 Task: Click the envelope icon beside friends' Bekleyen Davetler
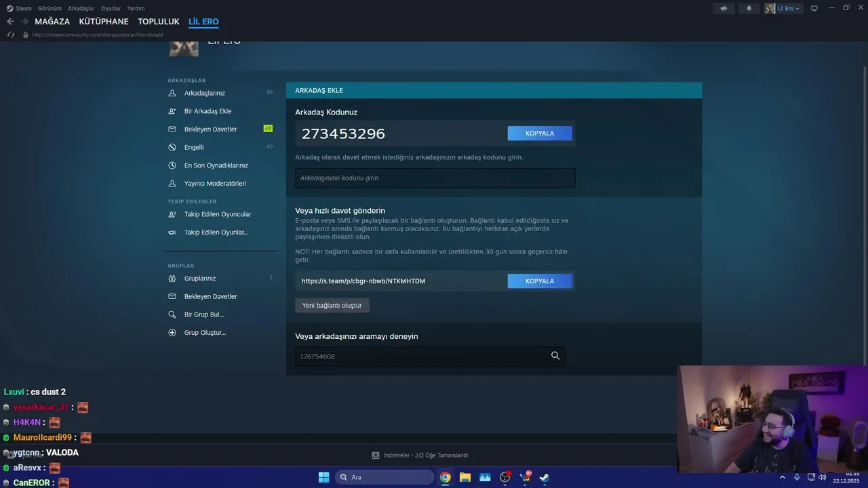[x=172, y=129]
